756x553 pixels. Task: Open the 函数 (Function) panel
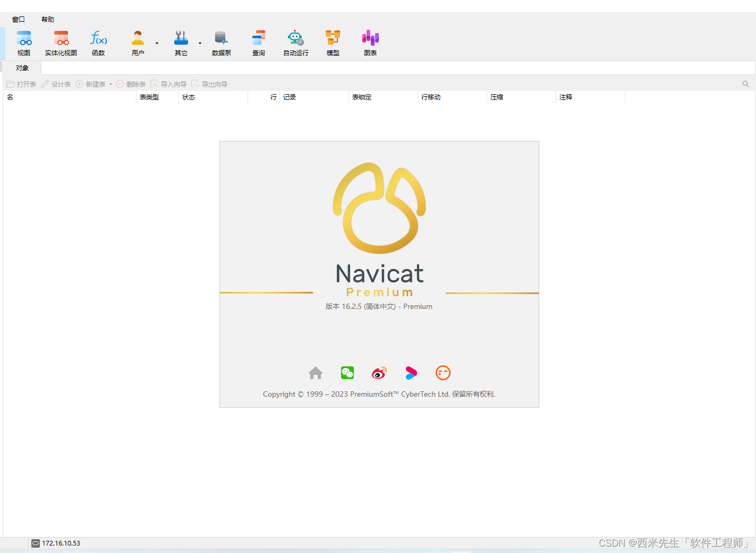(98, 43)
